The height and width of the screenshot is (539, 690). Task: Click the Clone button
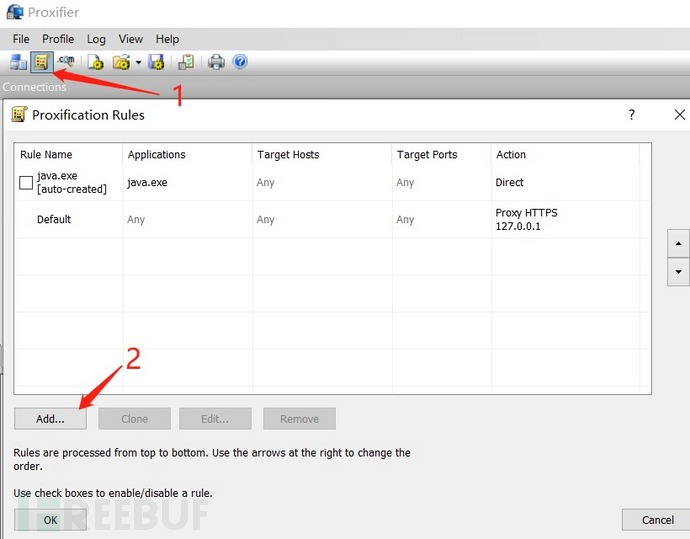pyautogui.click(x=135, y=419)
